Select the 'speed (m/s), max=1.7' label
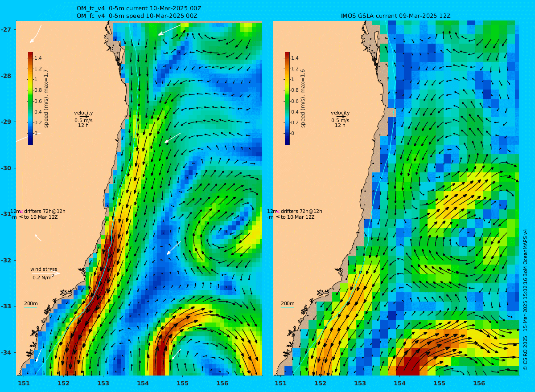Viewport: 535px width, 392px height. [46, 98]
